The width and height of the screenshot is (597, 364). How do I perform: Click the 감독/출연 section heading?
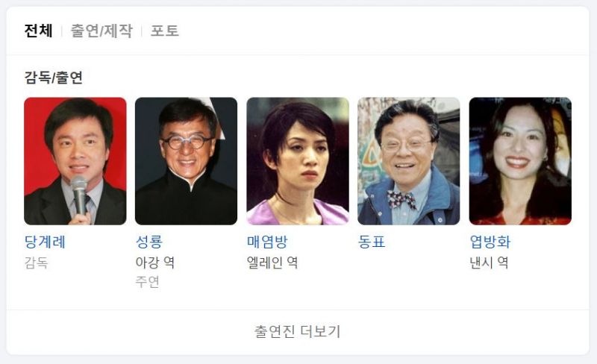[53, 78]
